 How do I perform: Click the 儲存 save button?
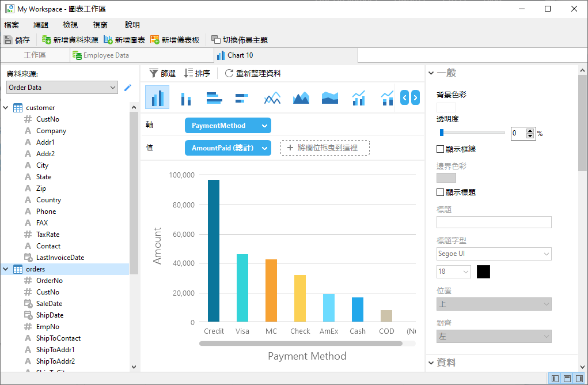(x=17, y=40)
